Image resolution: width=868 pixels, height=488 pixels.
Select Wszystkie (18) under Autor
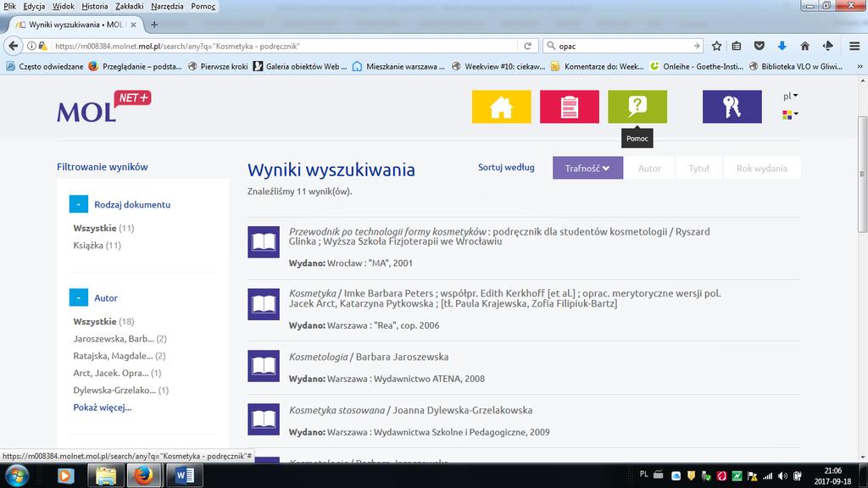point(103,321)
